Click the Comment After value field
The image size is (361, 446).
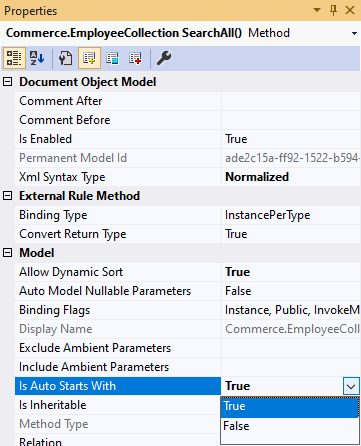(x=291, y=101)
